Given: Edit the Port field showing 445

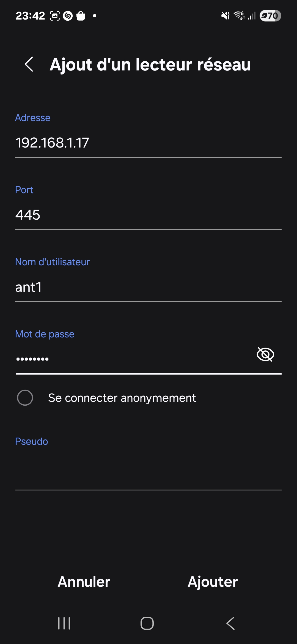Looking at the screenshot, I should (x=148, y=215).
